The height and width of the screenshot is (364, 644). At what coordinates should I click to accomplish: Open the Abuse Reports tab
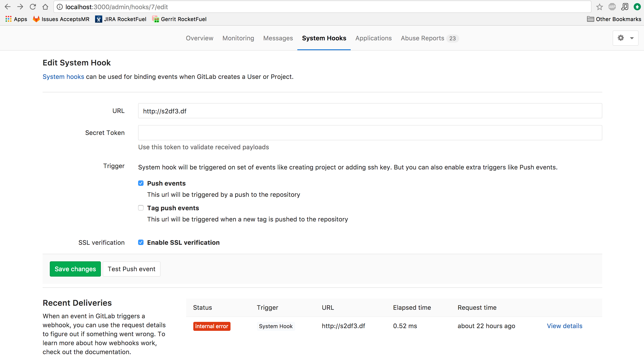[422, 38]
